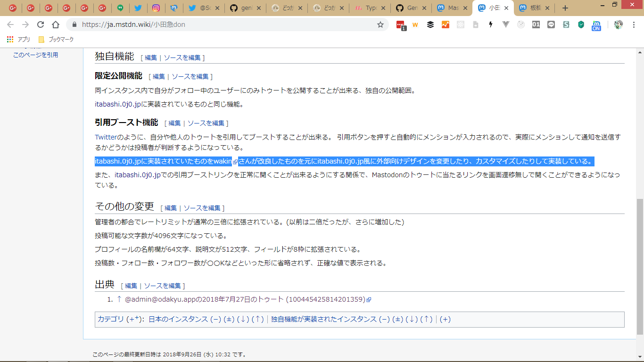644x362 pixels.
Task: Open the Vue devtools extension icon
Action: [x=506, y=25]
